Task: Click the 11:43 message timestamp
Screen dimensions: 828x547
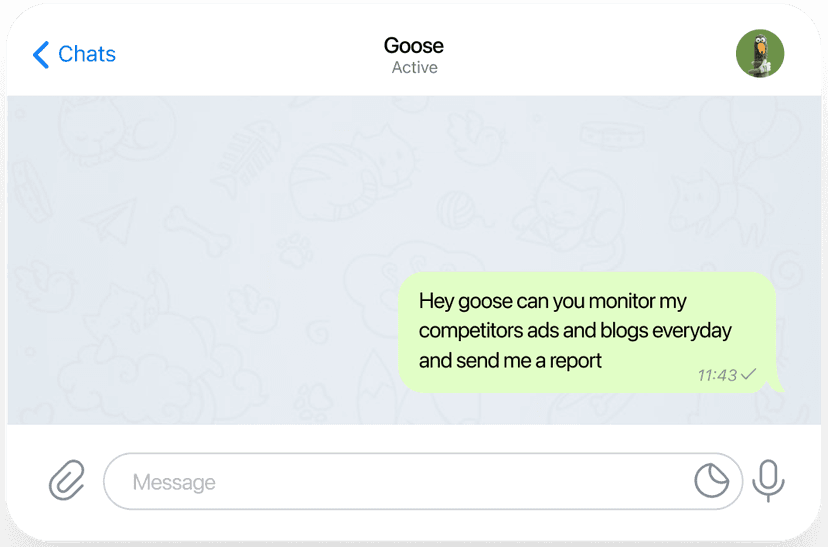Action: pos(717,375)
